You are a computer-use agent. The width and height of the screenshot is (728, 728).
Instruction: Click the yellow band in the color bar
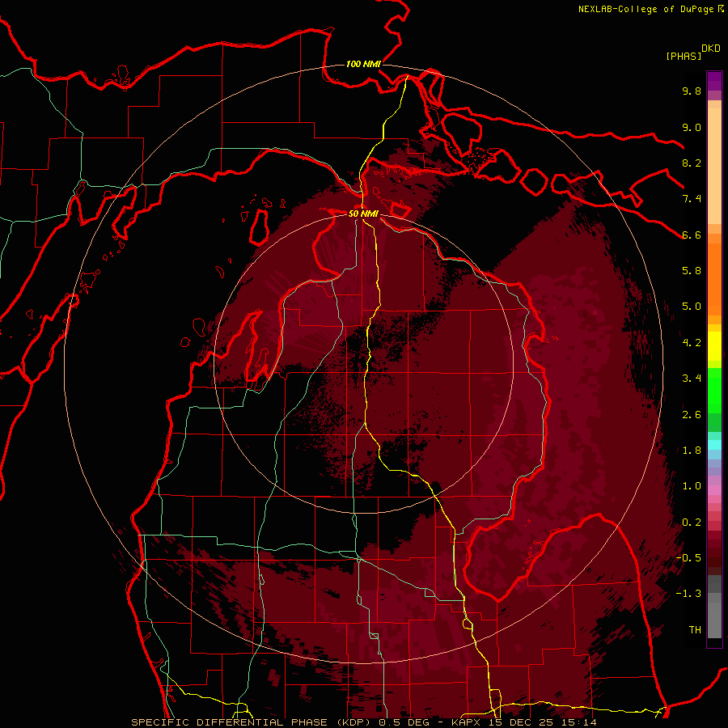click(x=714, y=346)
